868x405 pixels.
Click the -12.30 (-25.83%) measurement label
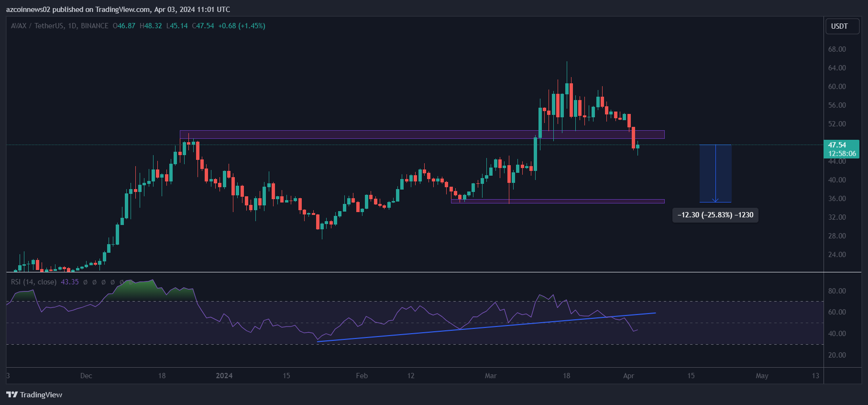(x=715, y=215)
